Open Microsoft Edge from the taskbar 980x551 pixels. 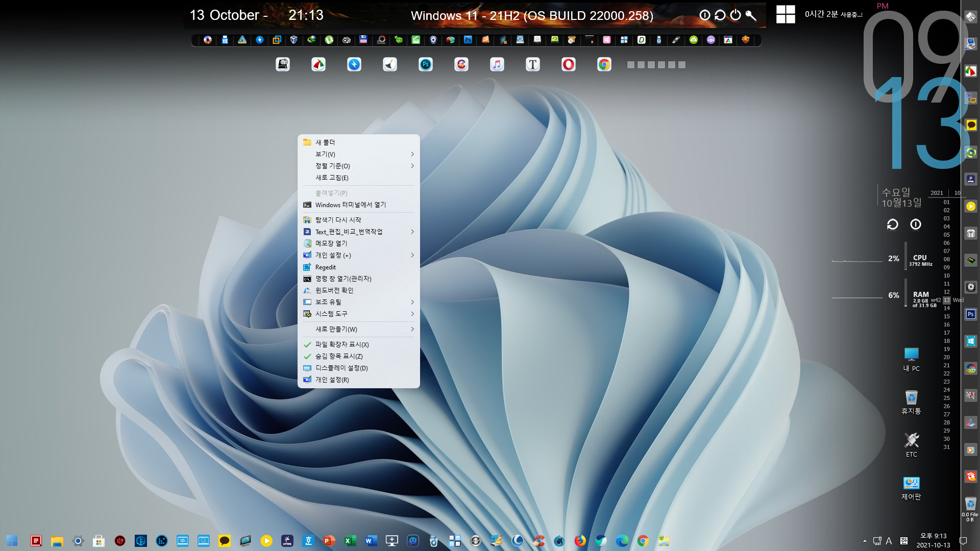(622, 541)
